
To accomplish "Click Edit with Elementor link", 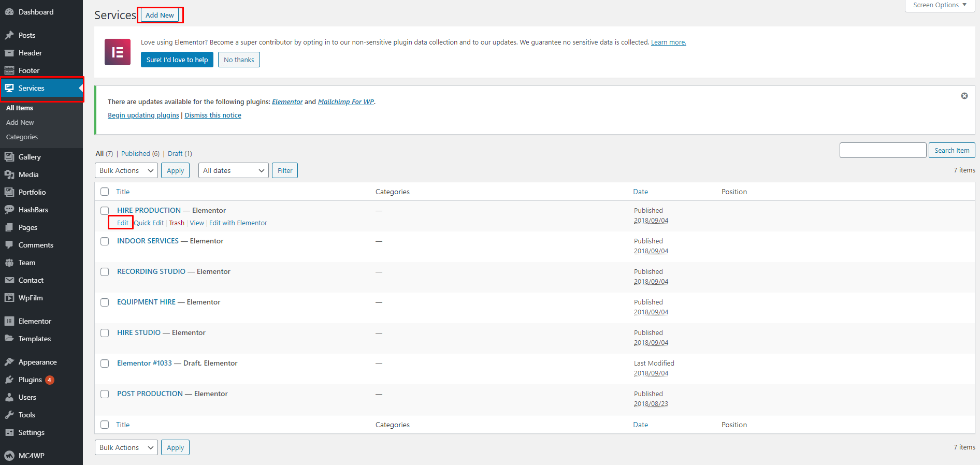I will 238,223.
